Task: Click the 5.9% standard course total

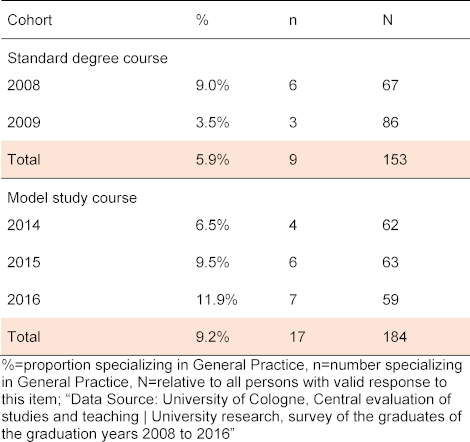Action: (x=212, y=160)
